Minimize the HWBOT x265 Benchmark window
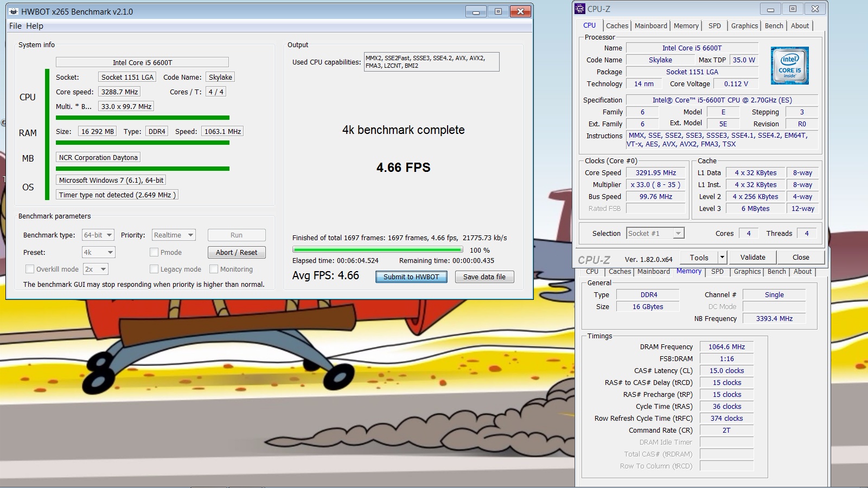Viewport: 868px width, 488px height. [x=476, y=11]
